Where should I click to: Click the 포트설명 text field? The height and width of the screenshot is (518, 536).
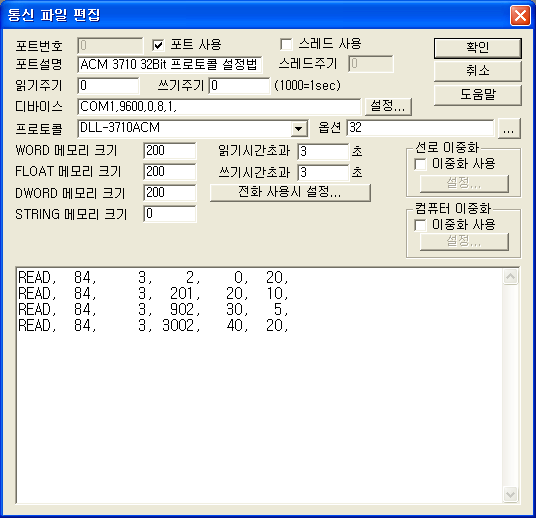(x=170, y=65)
